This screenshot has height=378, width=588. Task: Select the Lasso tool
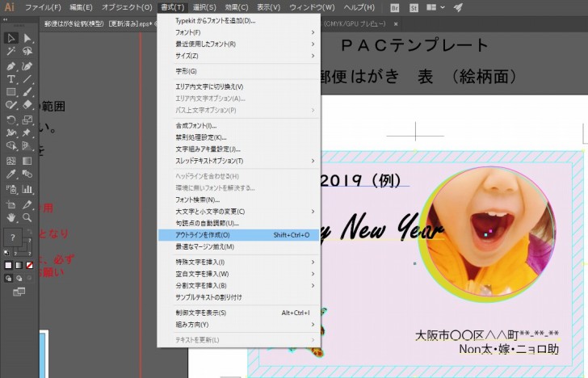coord(27,51)
